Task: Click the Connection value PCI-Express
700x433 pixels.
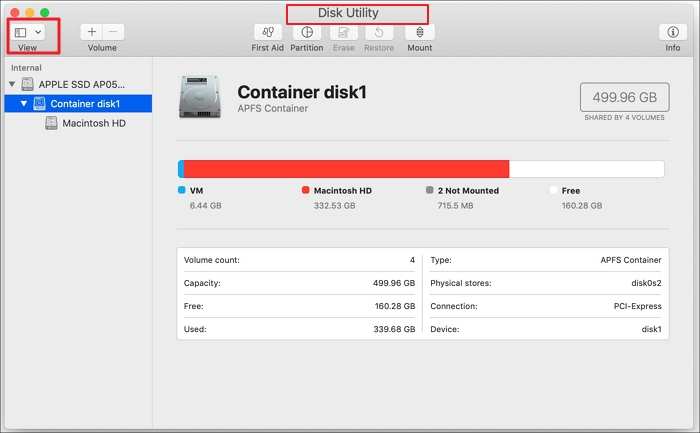Action: pos(638,306)
